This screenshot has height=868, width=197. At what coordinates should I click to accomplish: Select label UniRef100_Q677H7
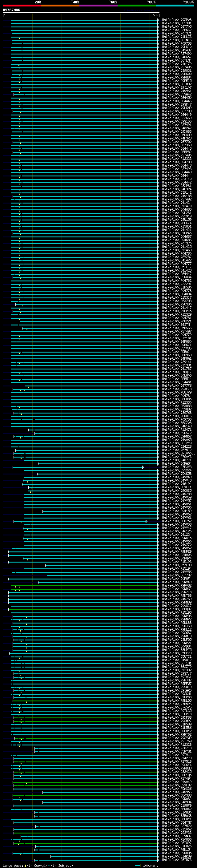click(177, 575)
